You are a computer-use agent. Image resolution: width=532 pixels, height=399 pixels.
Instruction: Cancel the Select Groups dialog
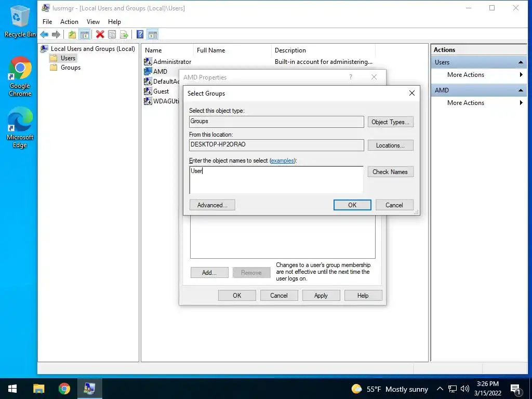(x=394, y=205)
